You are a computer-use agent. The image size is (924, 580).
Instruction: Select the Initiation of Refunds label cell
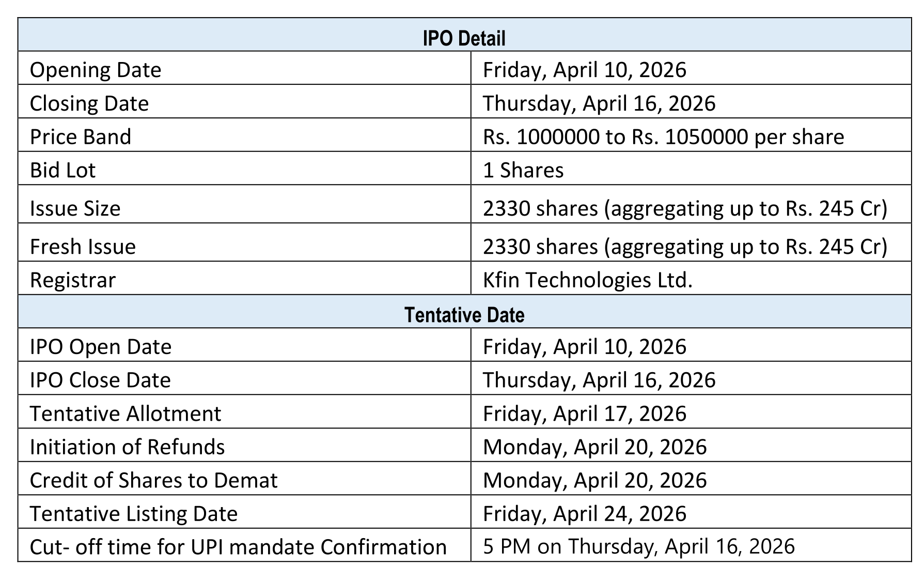pos(127,447)
